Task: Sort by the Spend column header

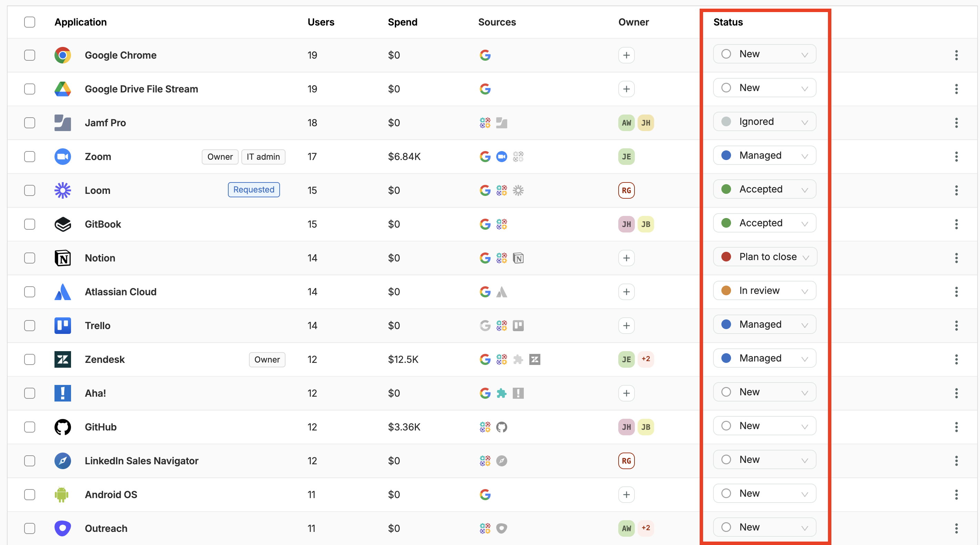Action: click(x=402, y=22)
